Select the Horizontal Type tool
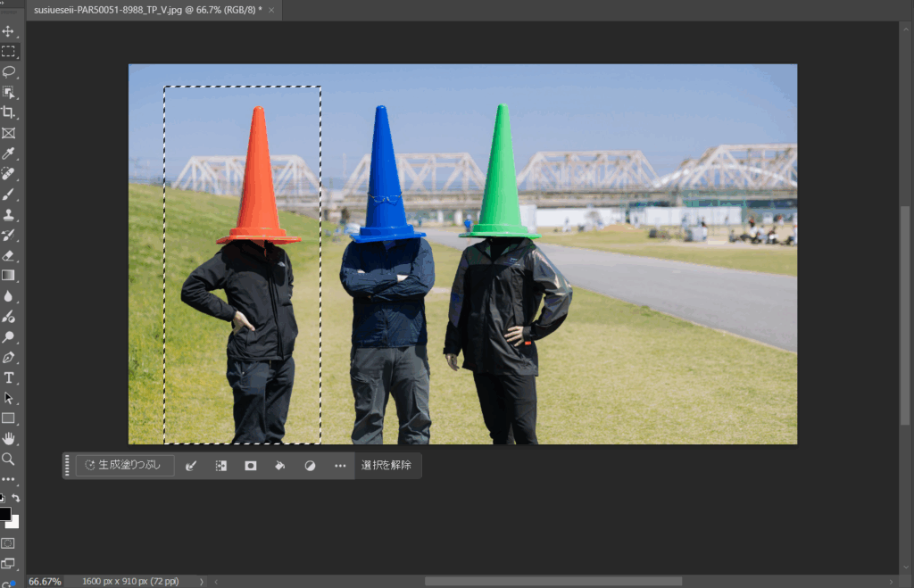Screen dimensions: 914x588 pos(8,377)
